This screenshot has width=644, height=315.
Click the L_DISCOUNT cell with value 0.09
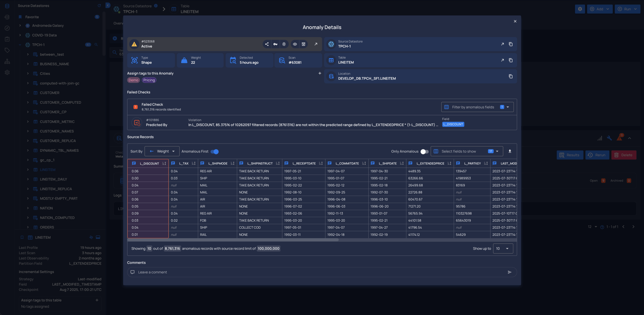pyautogui.click(x=148, y=213)
